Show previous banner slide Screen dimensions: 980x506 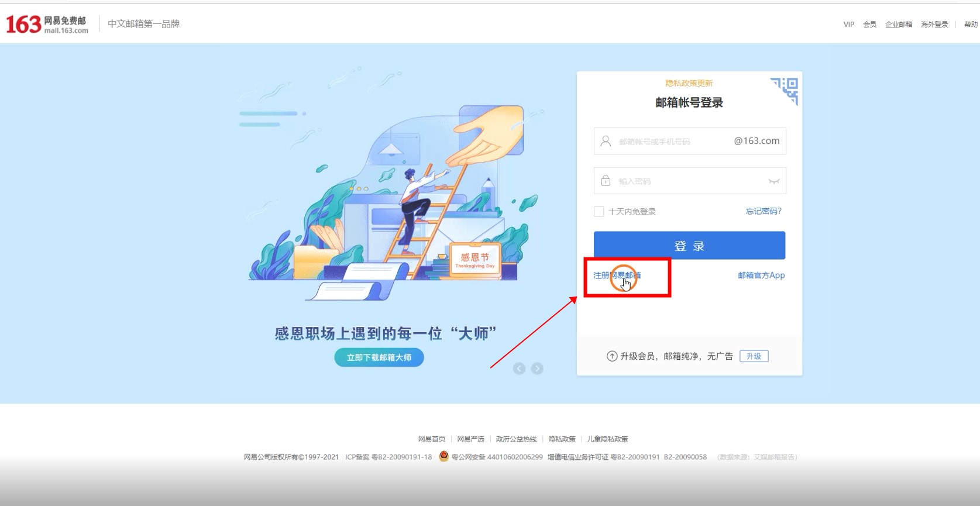click(519, 369)
